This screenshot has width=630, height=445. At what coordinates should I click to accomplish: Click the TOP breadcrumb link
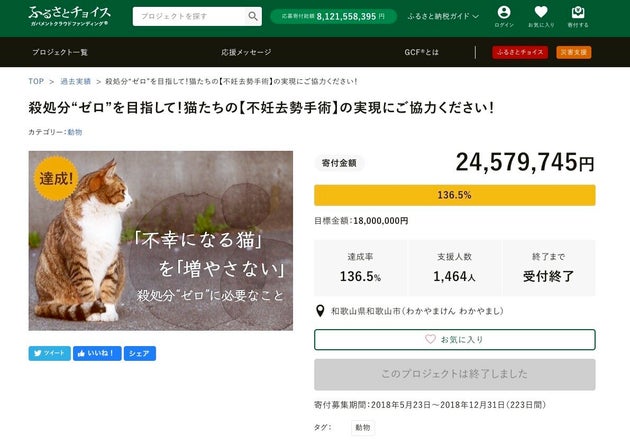tap(36, 81)
